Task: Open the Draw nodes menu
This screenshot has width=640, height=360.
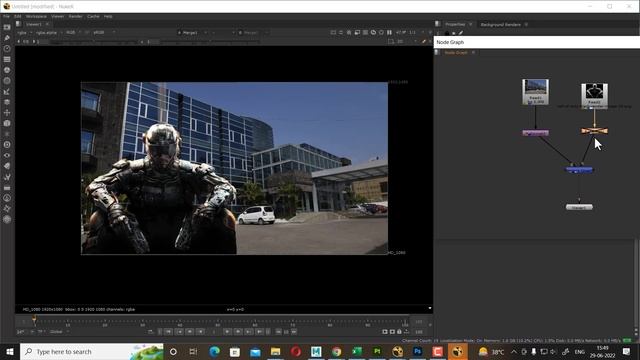Action: click(7, 38)
